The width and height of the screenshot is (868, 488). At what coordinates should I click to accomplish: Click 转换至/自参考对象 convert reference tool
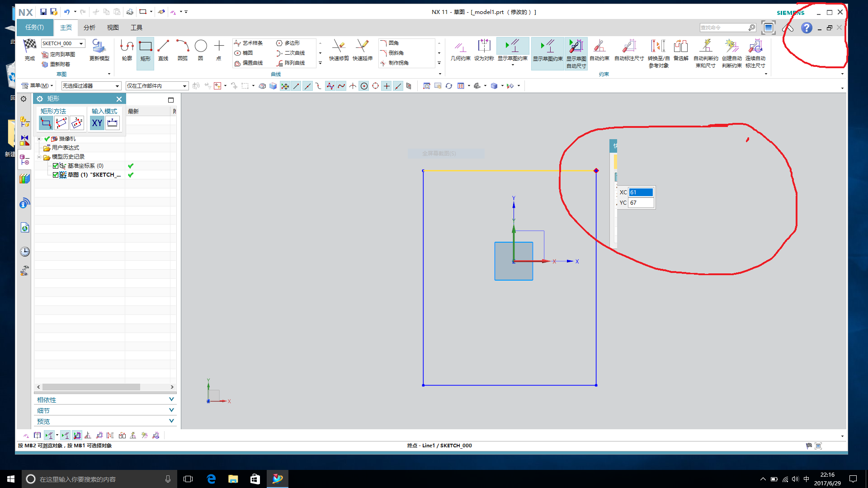(x=658, y=53)
